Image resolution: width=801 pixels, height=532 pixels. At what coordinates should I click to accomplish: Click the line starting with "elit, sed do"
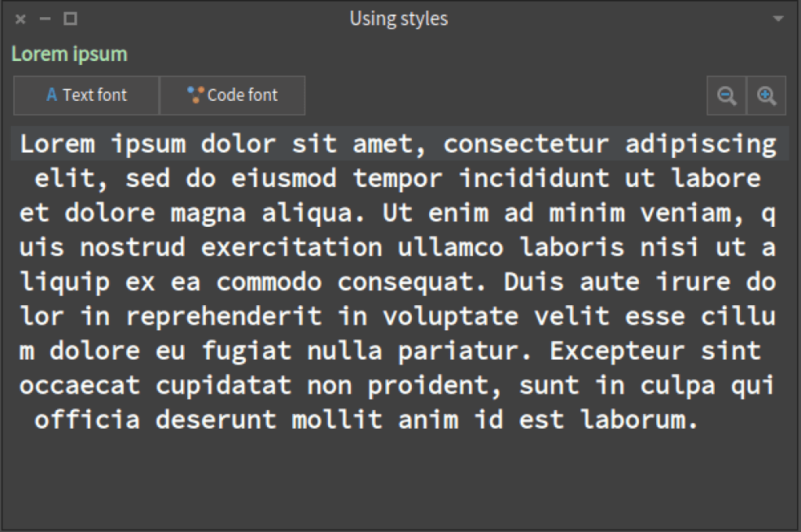[x=398, y=178]
